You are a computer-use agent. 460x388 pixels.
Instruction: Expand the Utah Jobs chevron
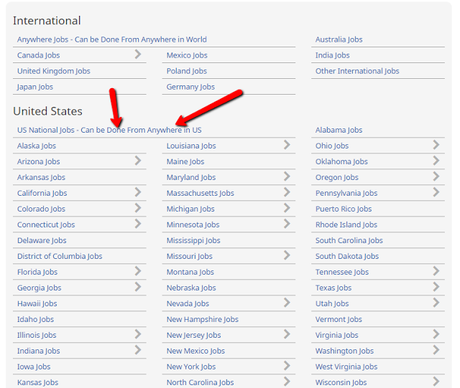436,303
